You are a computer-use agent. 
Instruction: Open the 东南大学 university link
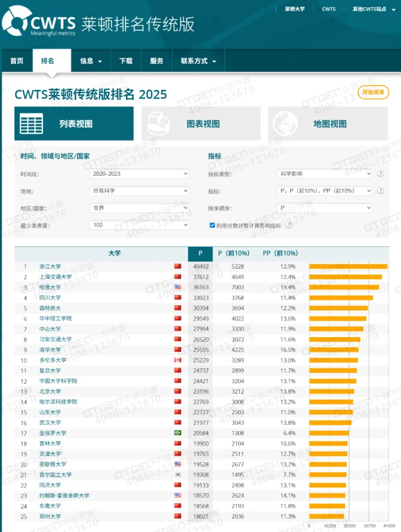(50, 506)
